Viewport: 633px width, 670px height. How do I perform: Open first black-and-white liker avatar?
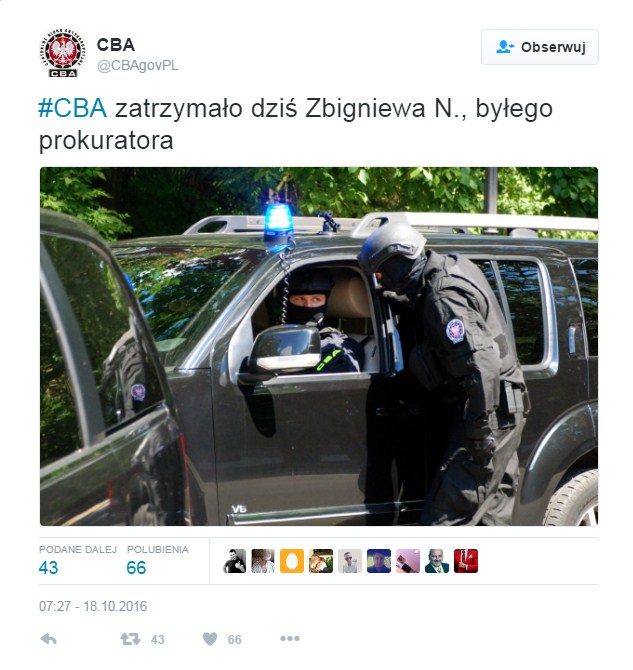(234, 561)
